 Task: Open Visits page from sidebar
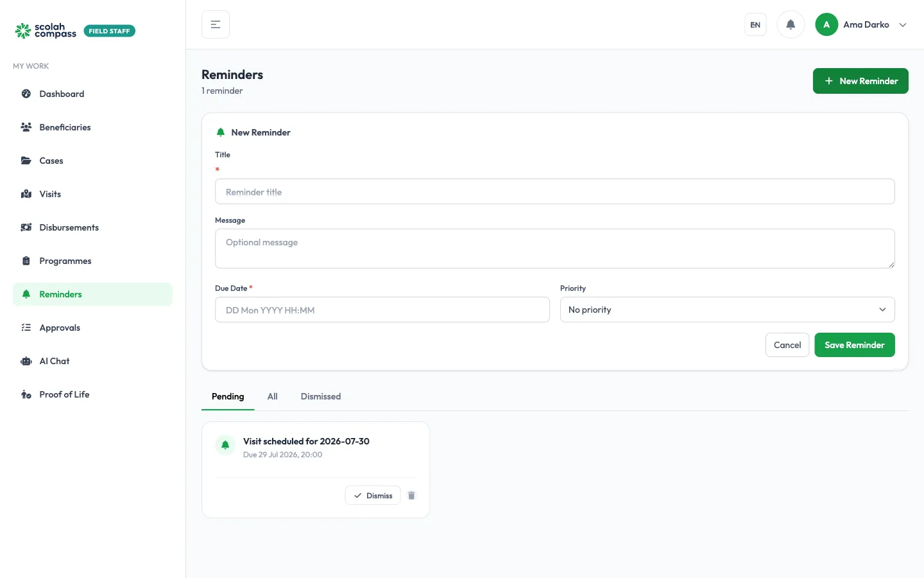(92, 194)
